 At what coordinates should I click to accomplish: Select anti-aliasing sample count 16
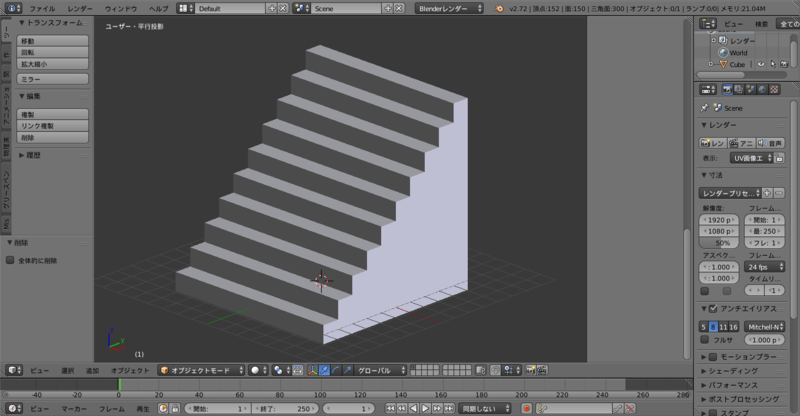[733, 327]
